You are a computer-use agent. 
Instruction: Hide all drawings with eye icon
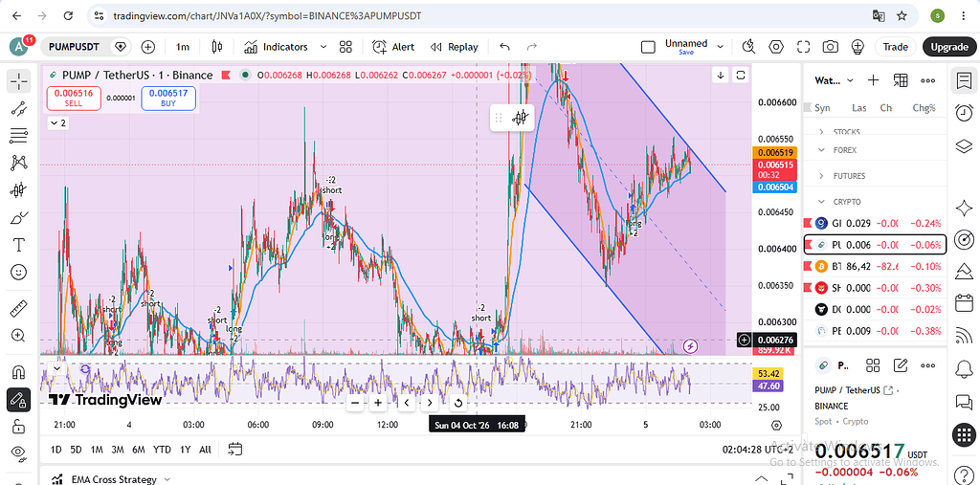[19, 453]
